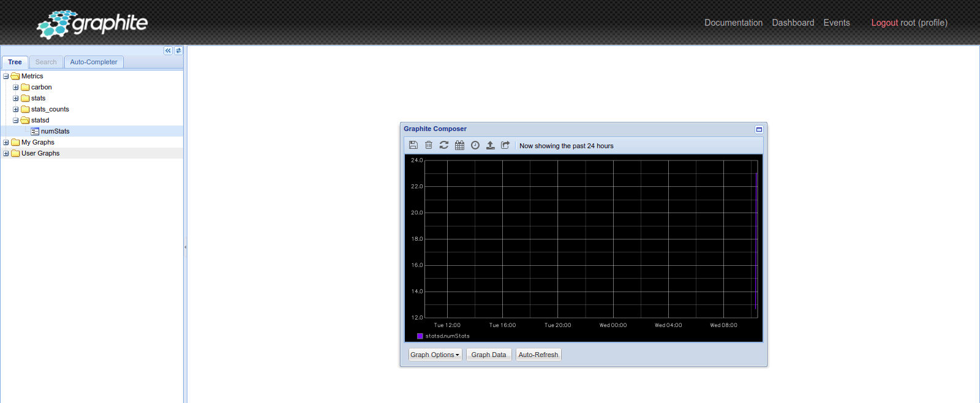The height and width of the screenshot is (403, 980).
Task: Click the Auto-Refresh button
Action: (538, 355)
